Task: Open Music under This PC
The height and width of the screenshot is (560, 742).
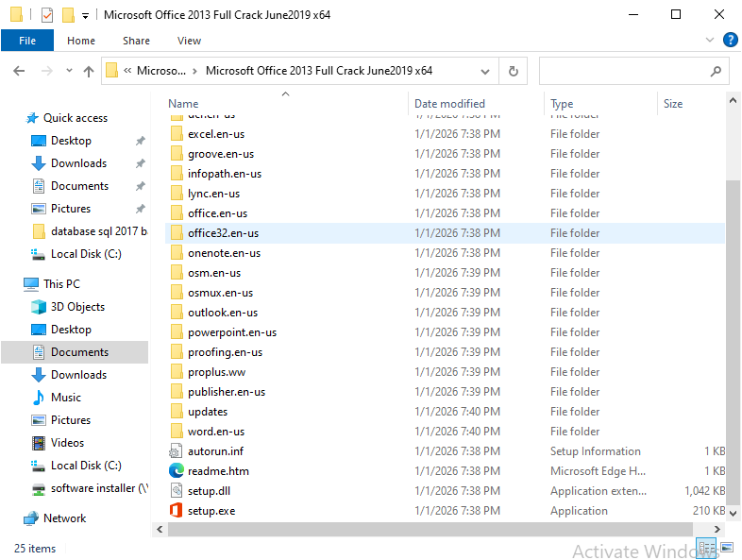Action: point(66,398)
